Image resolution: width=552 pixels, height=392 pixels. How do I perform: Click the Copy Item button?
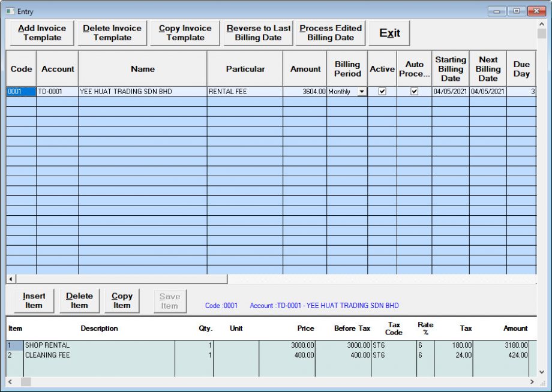coord(122,300)
